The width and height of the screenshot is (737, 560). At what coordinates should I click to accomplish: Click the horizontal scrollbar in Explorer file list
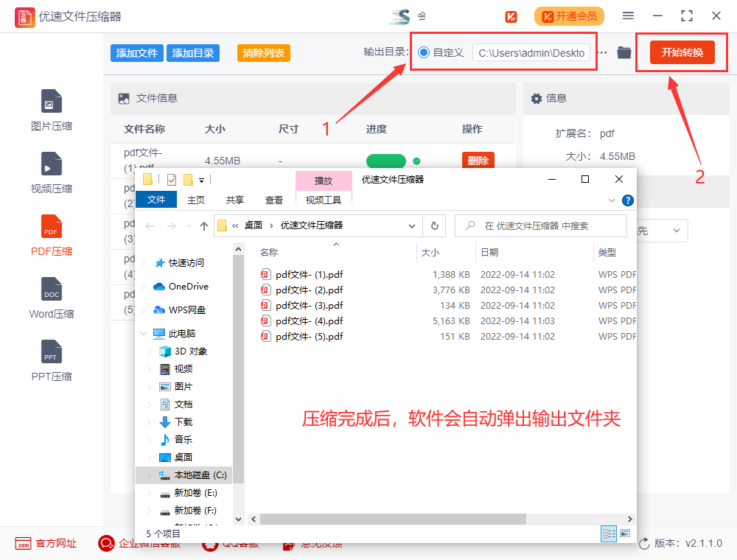click(393, 519)
